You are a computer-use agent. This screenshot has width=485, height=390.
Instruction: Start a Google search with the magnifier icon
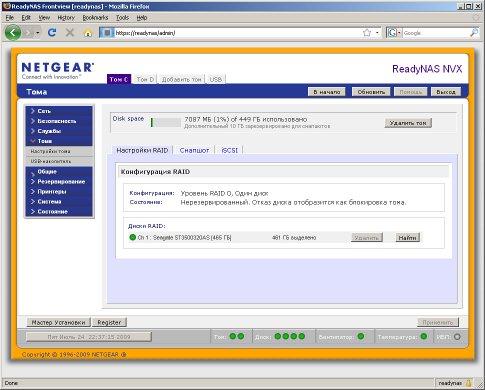pyautogui.click(x=474, y=33)
